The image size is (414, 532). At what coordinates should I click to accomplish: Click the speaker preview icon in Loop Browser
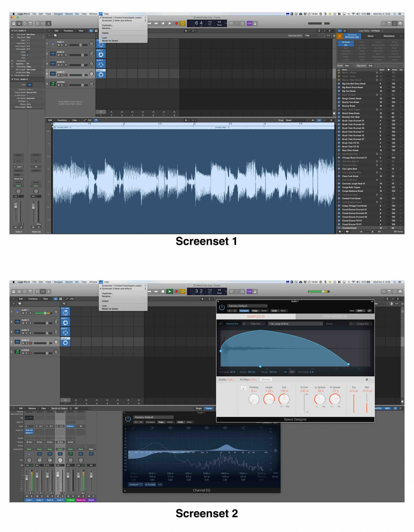[348, 232]
